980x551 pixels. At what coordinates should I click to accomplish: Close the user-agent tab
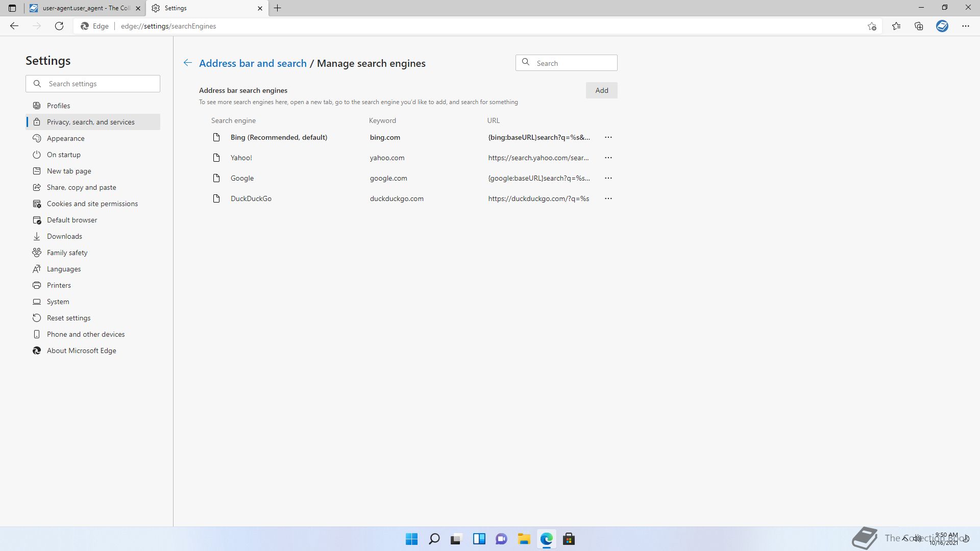138,8
